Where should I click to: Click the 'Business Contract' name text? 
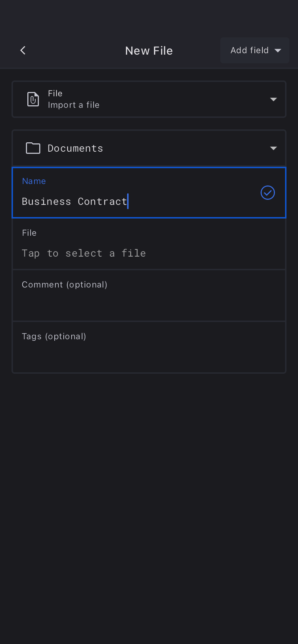[x=74, y=202]
